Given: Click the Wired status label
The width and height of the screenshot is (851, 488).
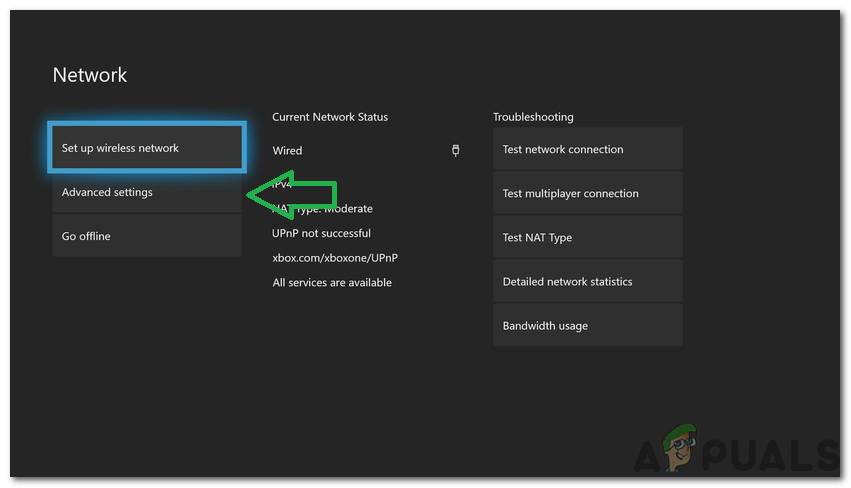Looking at the screenshot, I should pyautogui.click(x=287, y=150).
